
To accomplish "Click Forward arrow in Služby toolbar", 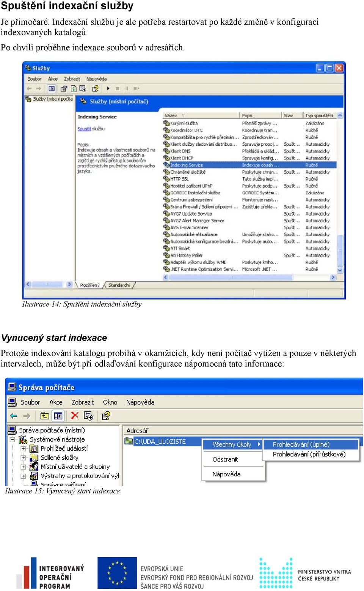I will 38,88.
